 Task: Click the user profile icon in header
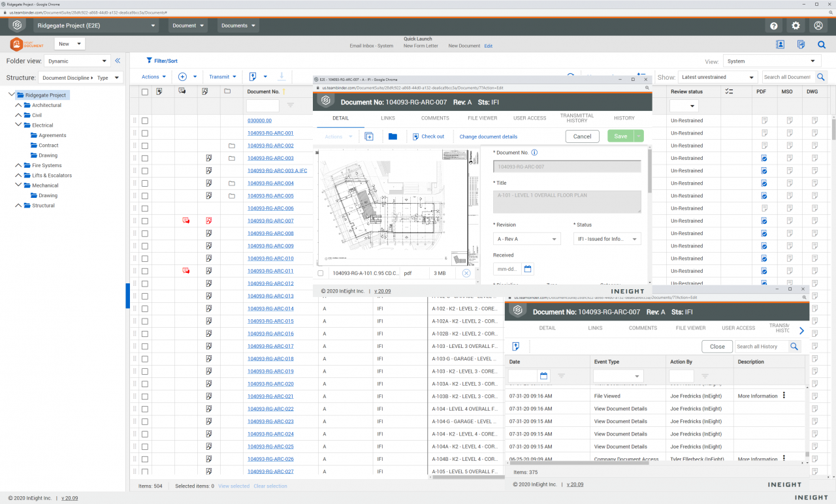point(818,25)
